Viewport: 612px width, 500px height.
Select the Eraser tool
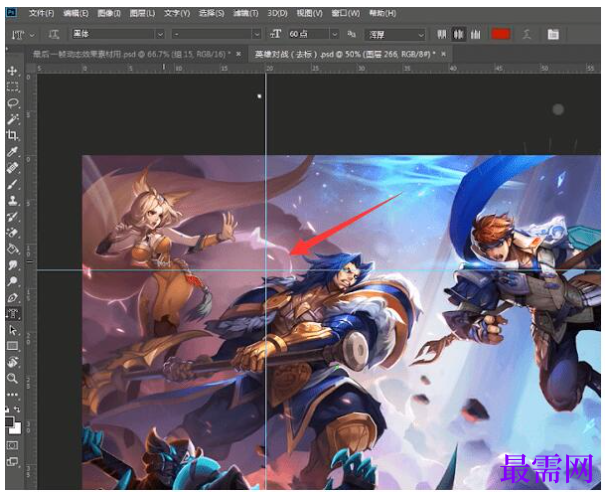pyautogui.click(x=12, y=233)
